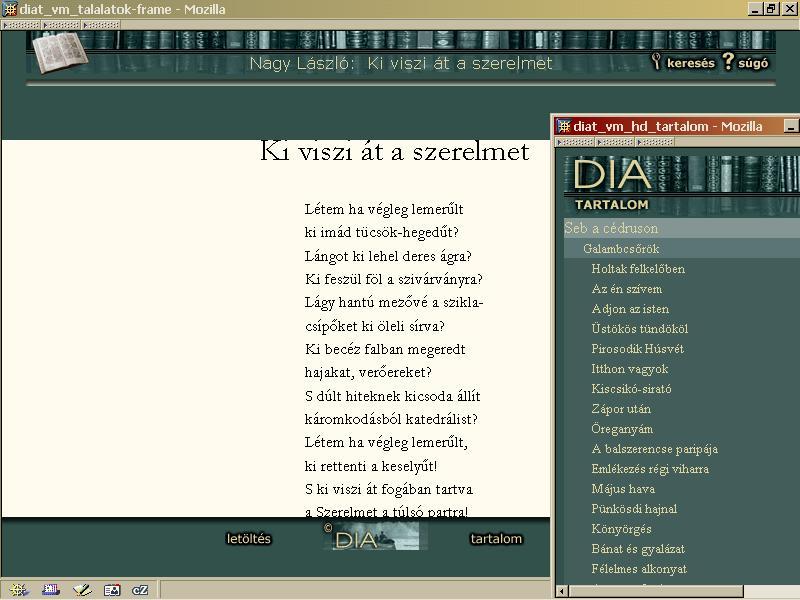Open poem 'Félelmes alkonyat'
This screenshot has width=800, height=600.
coord(639,568)
